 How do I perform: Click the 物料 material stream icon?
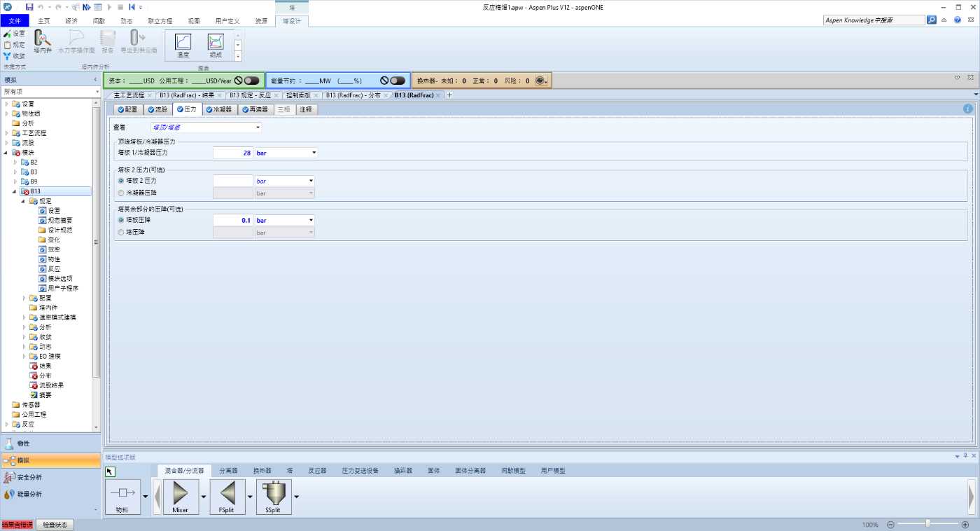[x=122, y=495]
